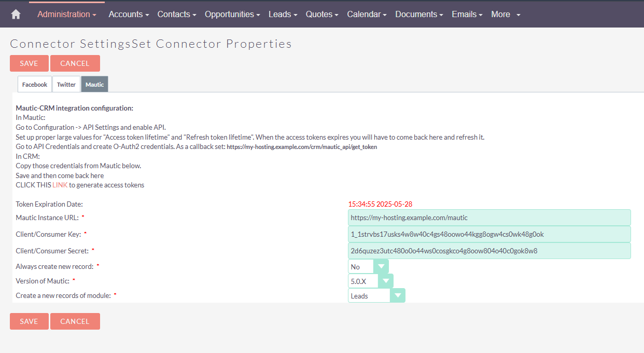Open the Opportunities menu
The height and width of the screenshot is (353, 644).
point(232,15)
